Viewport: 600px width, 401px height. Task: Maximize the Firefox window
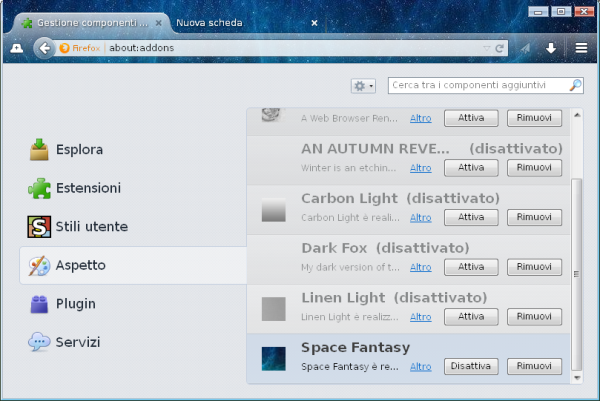[561, 12]
